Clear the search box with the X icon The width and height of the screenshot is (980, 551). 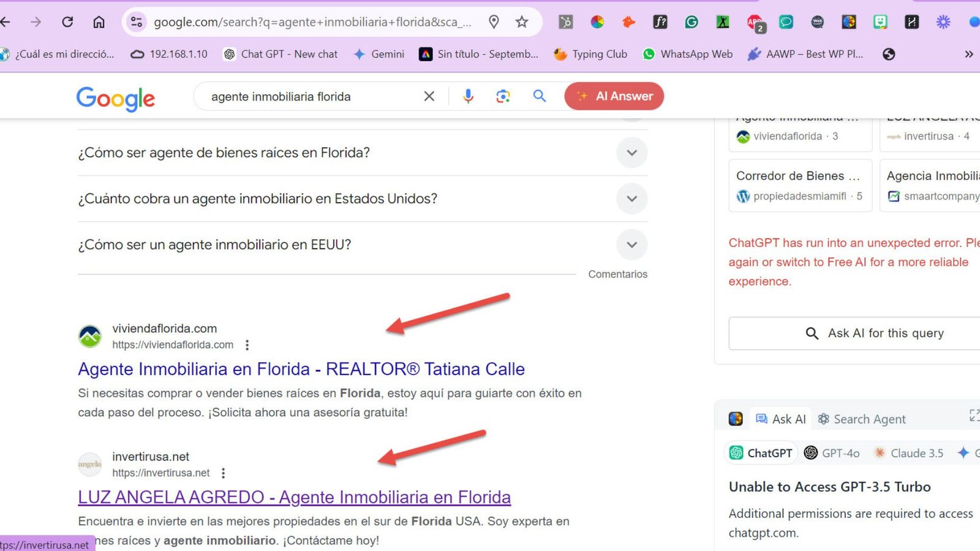(429, 96)
